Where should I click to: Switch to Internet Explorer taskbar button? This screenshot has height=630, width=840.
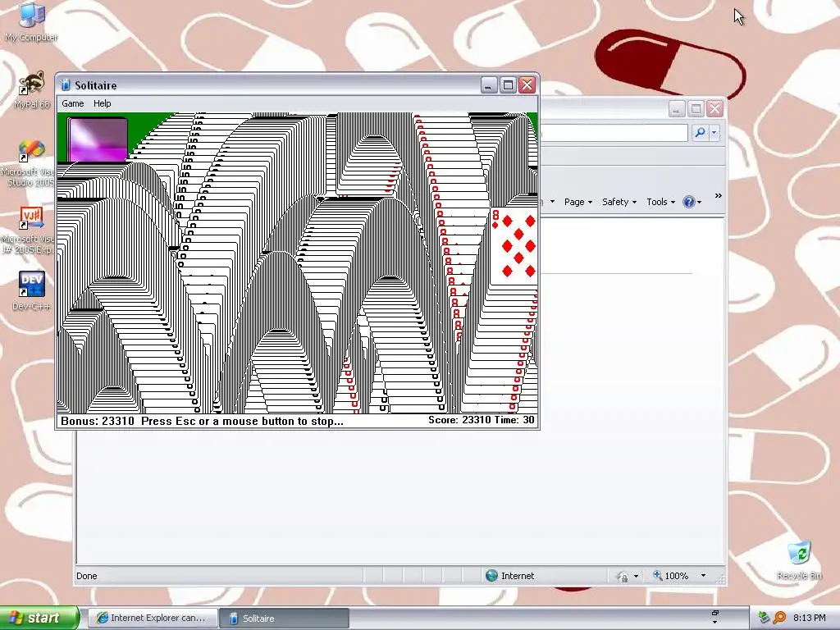click(153, 618)
